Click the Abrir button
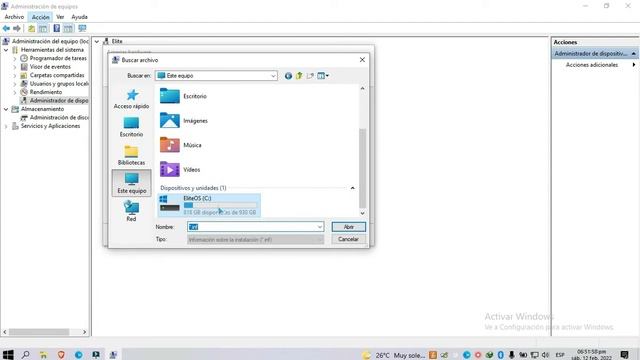 coord(349,227)
